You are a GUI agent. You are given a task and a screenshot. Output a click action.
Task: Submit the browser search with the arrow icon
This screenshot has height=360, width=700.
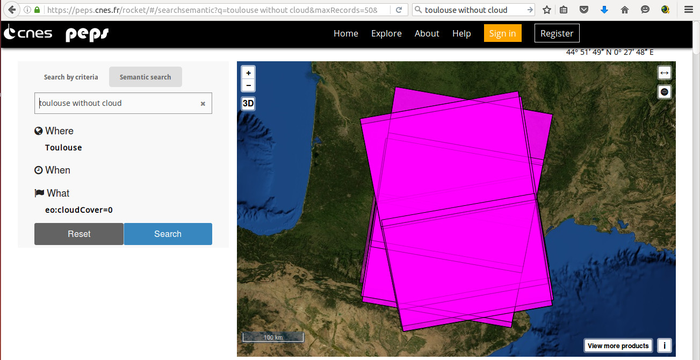click(x=529, y=10)
